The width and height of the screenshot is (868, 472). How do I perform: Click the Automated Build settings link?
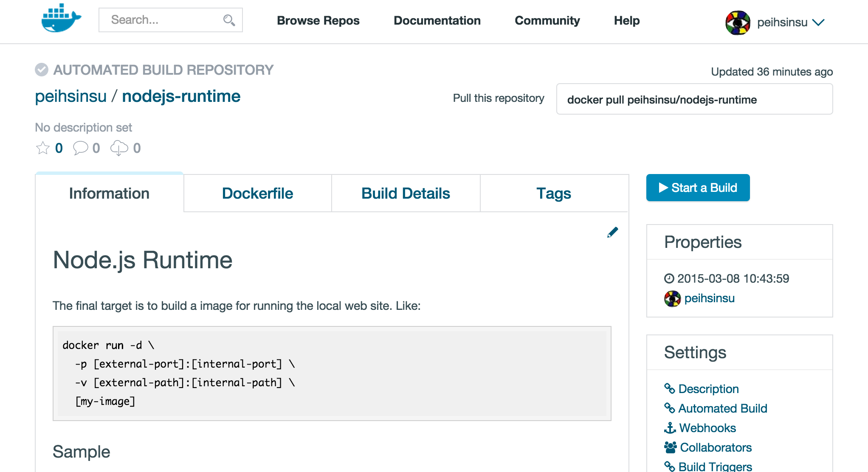pyautogui.click(x=722, y=408)
